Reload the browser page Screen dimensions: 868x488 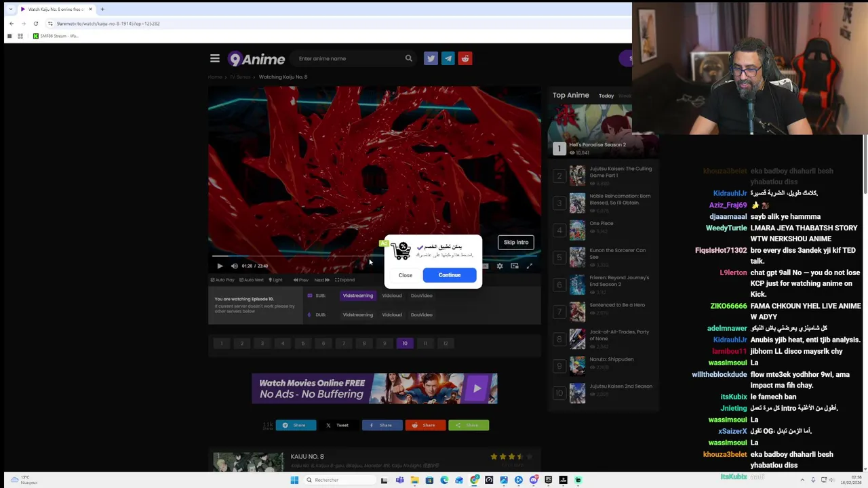click(36, 24)
